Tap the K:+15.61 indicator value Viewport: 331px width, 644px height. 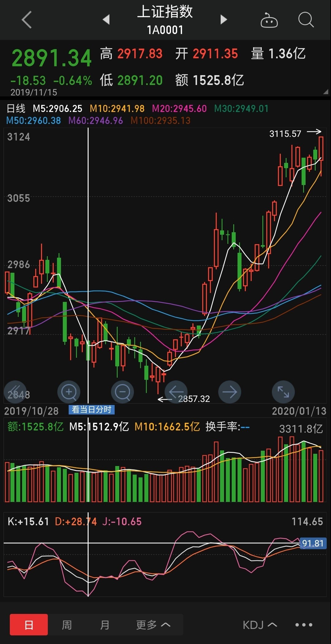pyautogui.click(x=28, y=521)
